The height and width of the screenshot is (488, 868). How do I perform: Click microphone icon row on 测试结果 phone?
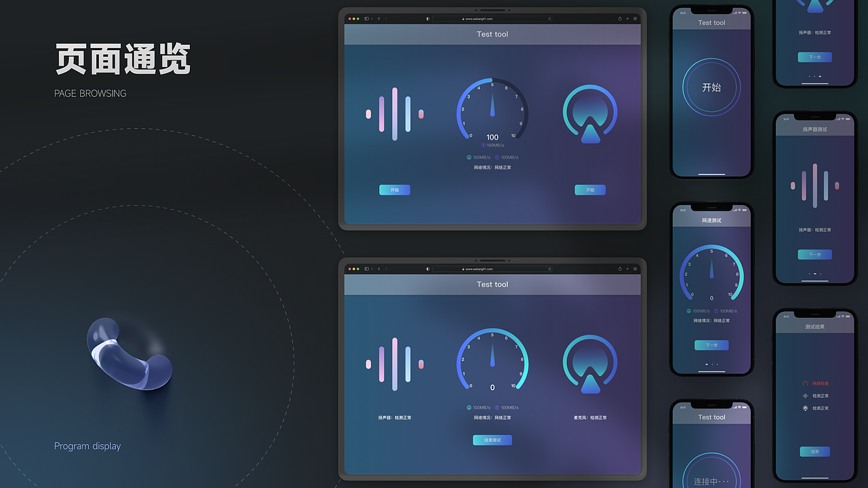click(x=815, y=408)
